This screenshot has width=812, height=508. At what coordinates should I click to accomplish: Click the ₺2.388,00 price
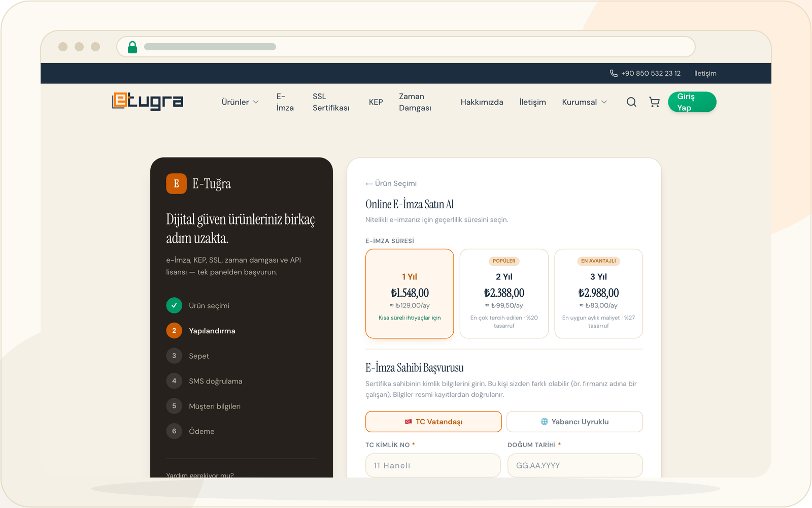point(504,293)
